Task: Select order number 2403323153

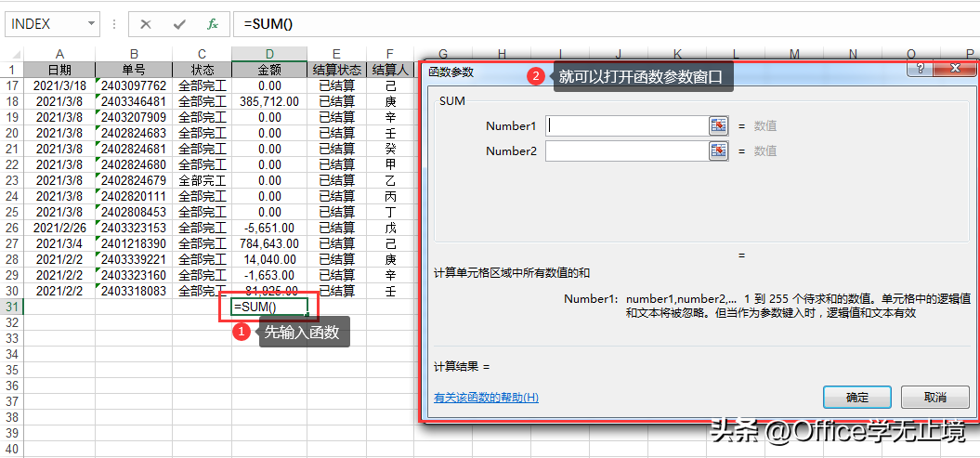Action: [134, 228]
